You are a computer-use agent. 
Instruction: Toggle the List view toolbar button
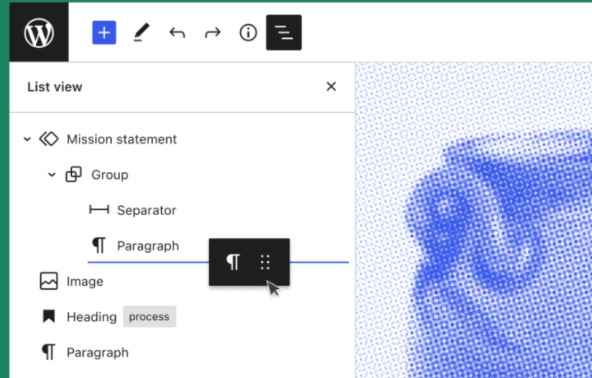pos(284,32)
